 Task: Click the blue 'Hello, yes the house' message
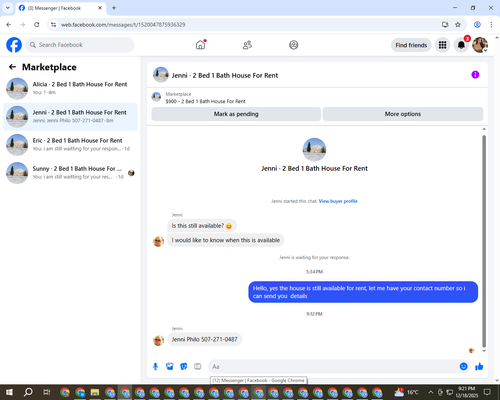coord(363,292)
